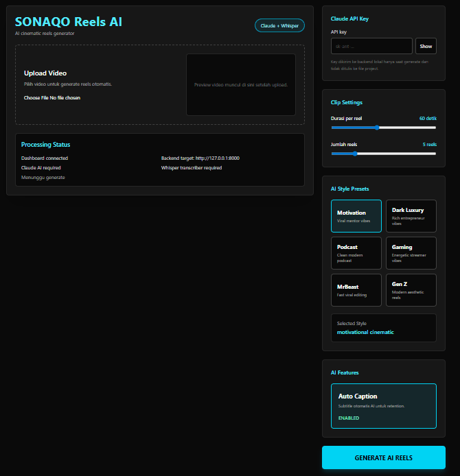Image resolution: width=460 pixels, height=476 pixels.
Task: Select the MrBeast style preset
Action: tap(356, 290)
